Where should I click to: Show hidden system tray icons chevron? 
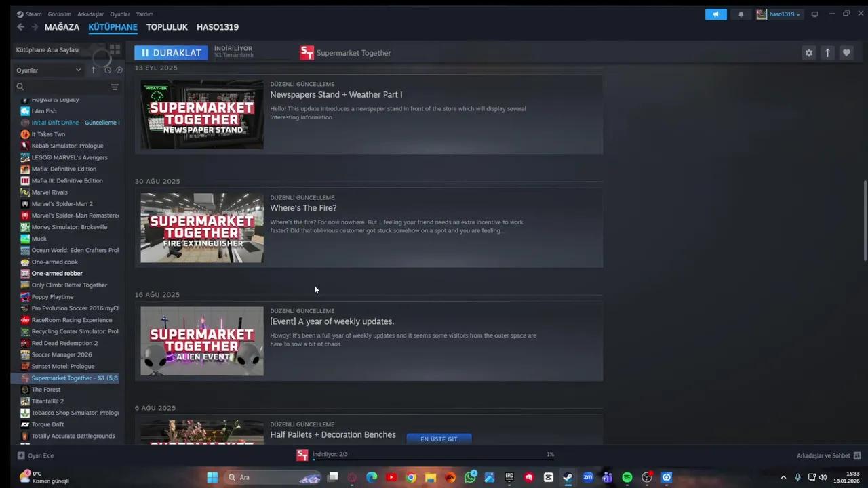click(x=783, y=477)
